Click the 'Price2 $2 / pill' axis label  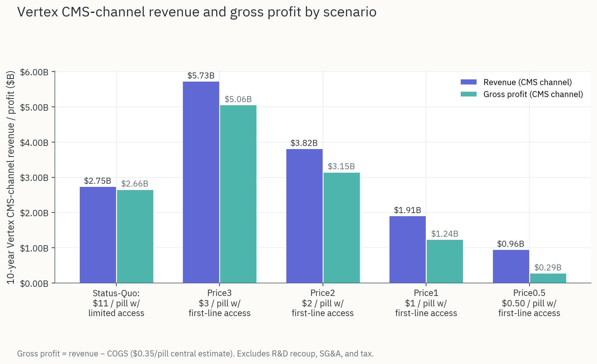(323, 303)
